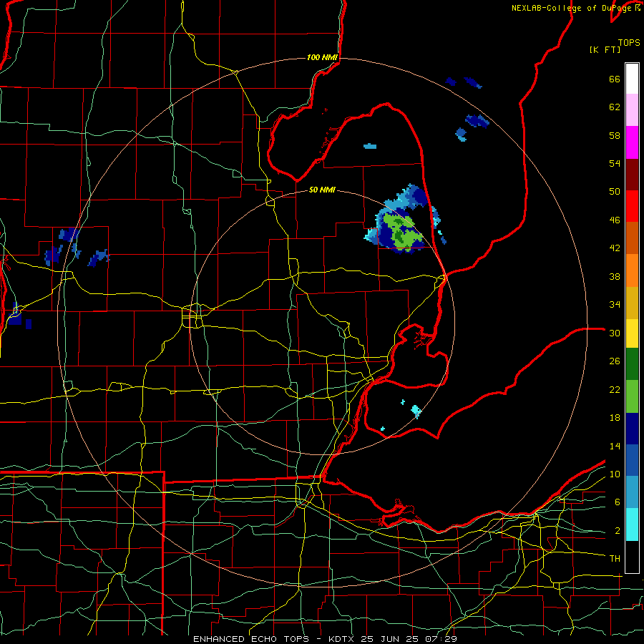Click the Enhanced Echo Tops KDTX caption
Image resolution: width=644 pixels, height=644 pixels.
(324, 639)
